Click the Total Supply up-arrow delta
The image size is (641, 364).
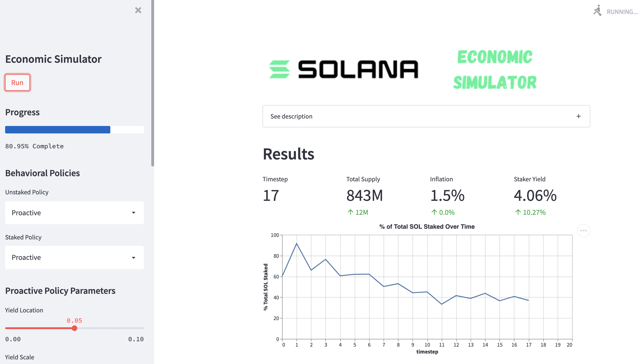358,212
